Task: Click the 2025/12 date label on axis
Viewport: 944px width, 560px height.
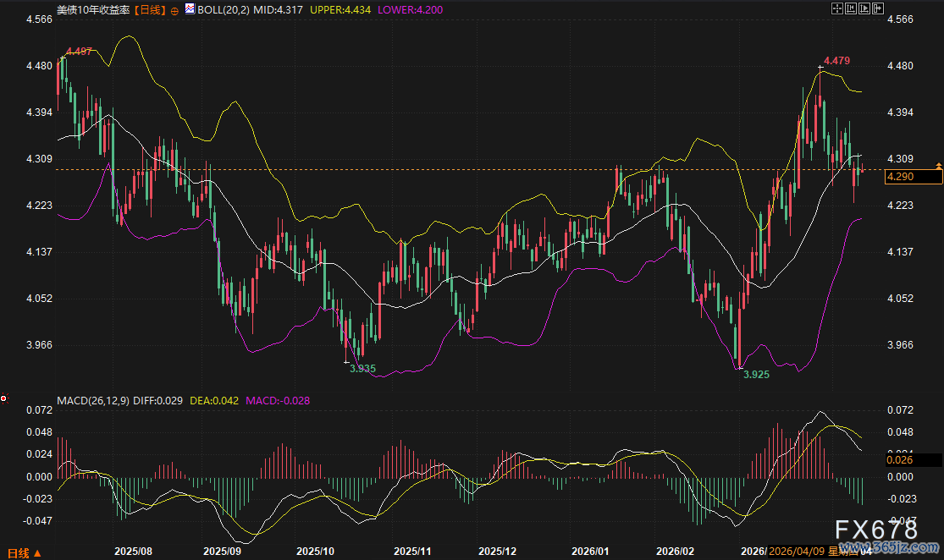Action: coord(497,552)
